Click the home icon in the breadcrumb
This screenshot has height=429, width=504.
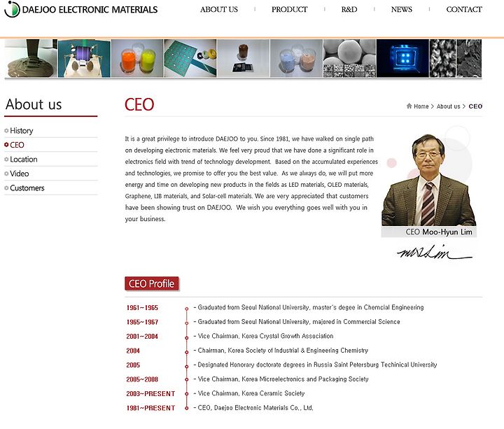pyautogui.click(x=409, y=106)
